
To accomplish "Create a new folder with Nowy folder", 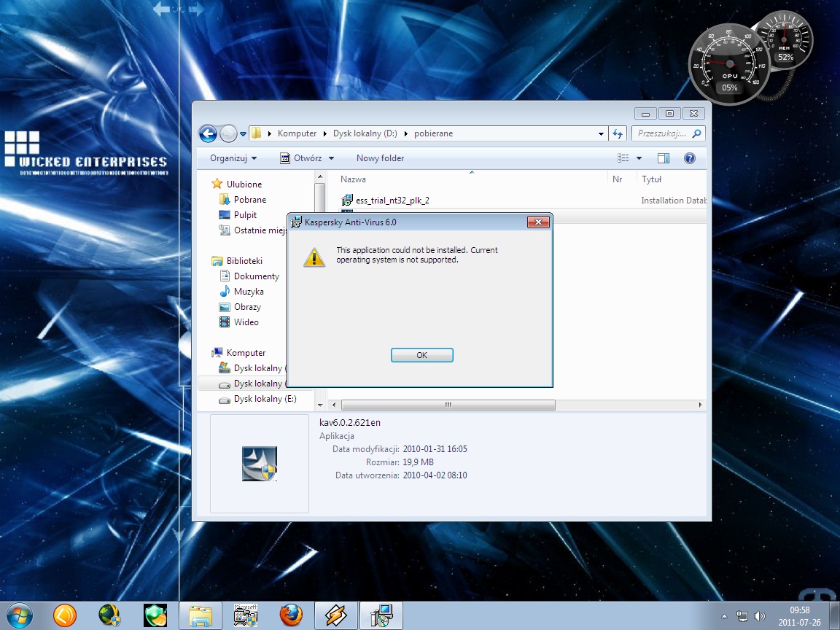I will (x=381, y=158).
